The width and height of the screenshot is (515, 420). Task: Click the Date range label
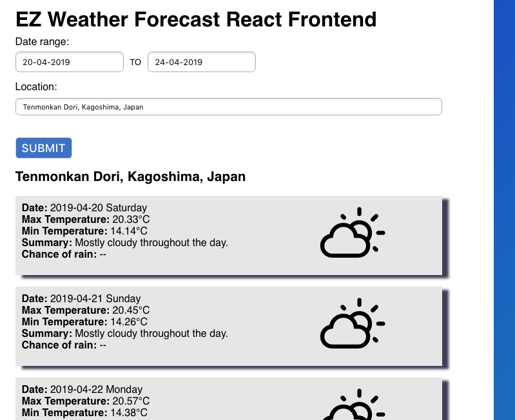[x=43, y=42]
